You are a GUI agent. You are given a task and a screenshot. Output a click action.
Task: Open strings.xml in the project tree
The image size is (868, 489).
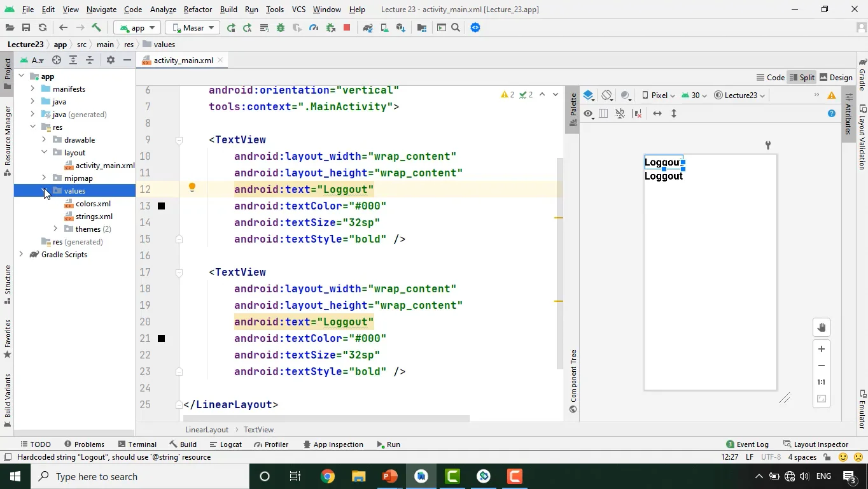pyautogui.click(x=94, y=216)
